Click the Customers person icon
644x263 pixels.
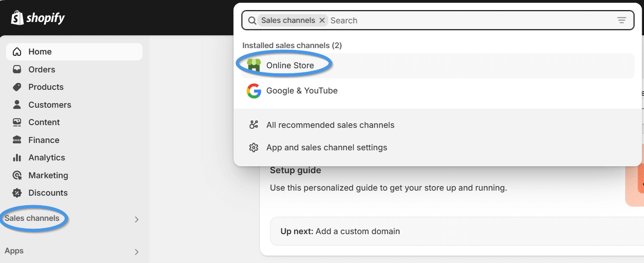coord(17,104)
